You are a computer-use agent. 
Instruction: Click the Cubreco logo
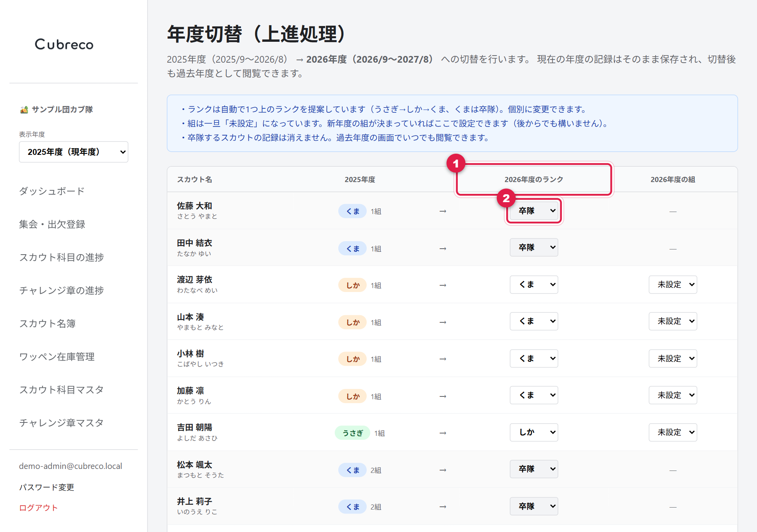click(x=64, y=44)
